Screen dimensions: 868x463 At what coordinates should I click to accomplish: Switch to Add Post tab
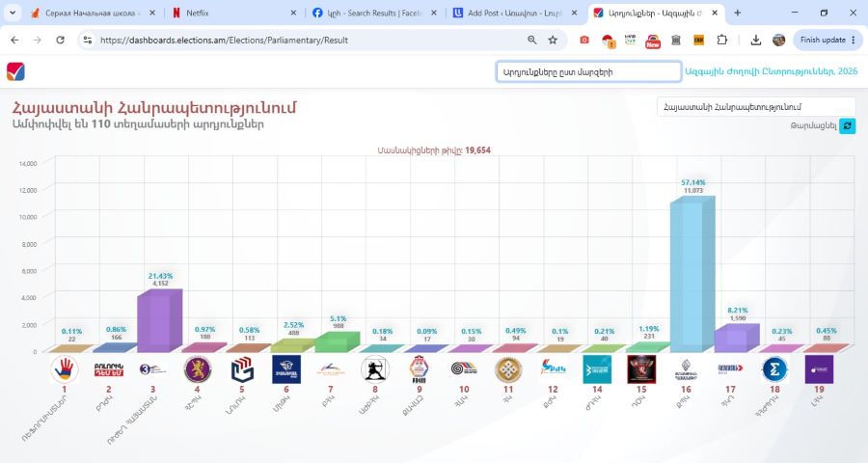click(515, 13)
